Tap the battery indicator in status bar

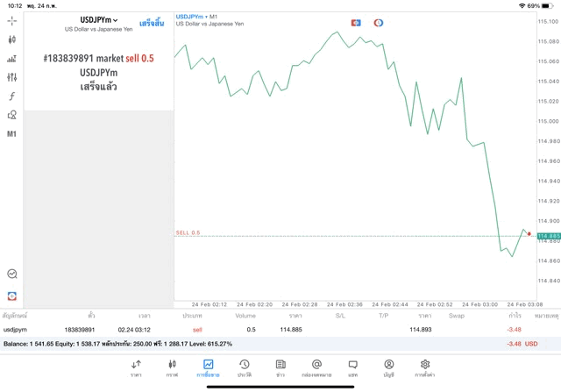[x=547, y=6]
